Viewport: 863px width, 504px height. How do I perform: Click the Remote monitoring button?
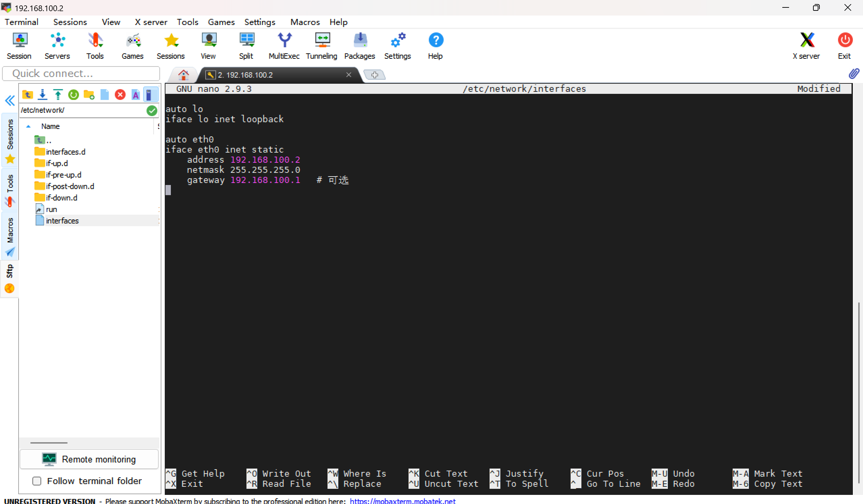[89, 459]
